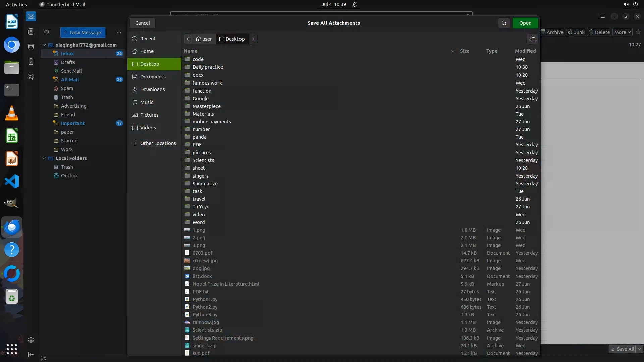Select the Scientists.zip file

tap(207, 330)
